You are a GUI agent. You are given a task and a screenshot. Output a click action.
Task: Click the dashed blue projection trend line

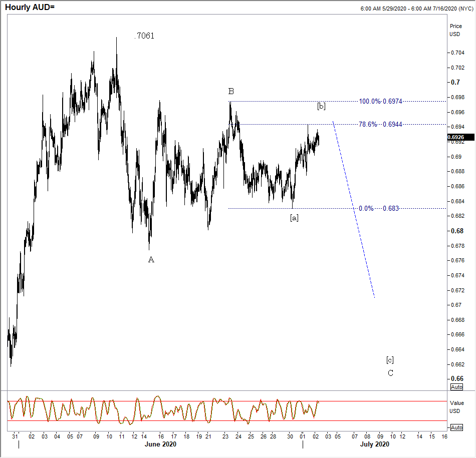pos(354,210)
